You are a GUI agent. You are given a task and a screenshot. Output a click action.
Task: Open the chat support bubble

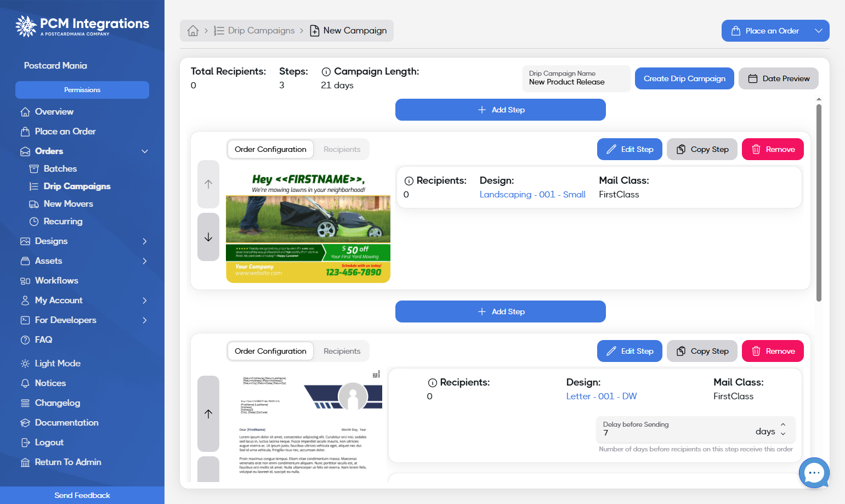[814, 472]
